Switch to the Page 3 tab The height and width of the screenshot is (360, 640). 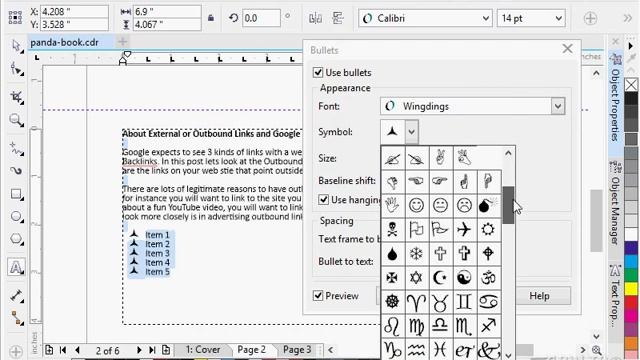click(297, 350)
